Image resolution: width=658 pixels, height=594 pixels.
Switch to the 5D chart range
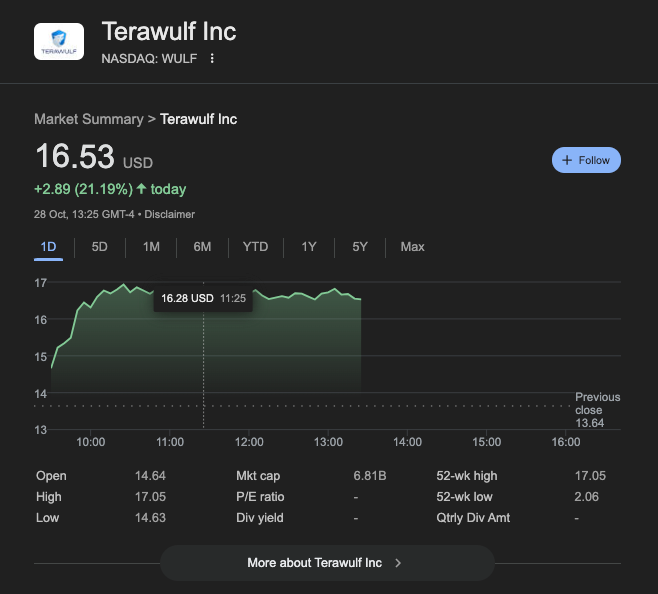click(x=100, y=247)
